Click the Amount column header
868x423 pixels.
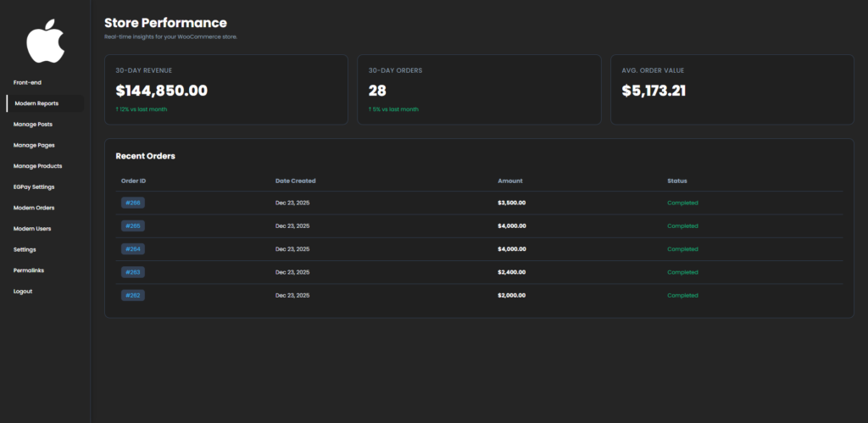coord(510,181)
